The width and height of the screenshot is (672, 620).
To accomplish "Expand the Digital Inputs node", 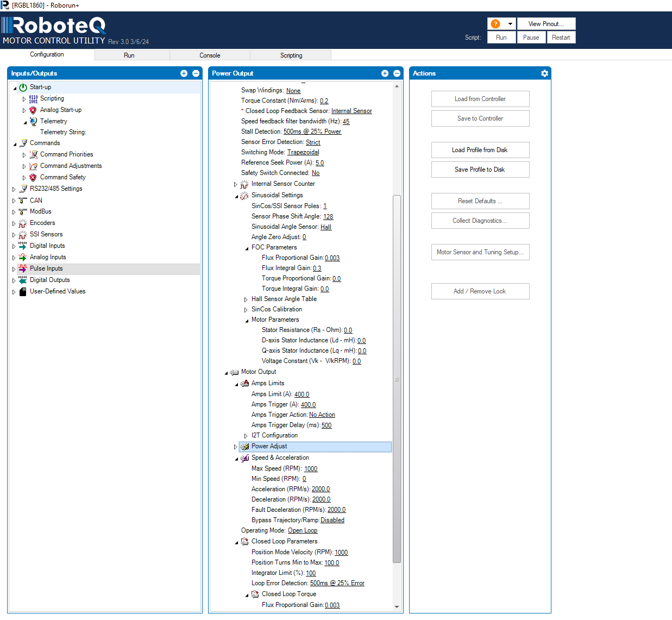I will 14,246.
